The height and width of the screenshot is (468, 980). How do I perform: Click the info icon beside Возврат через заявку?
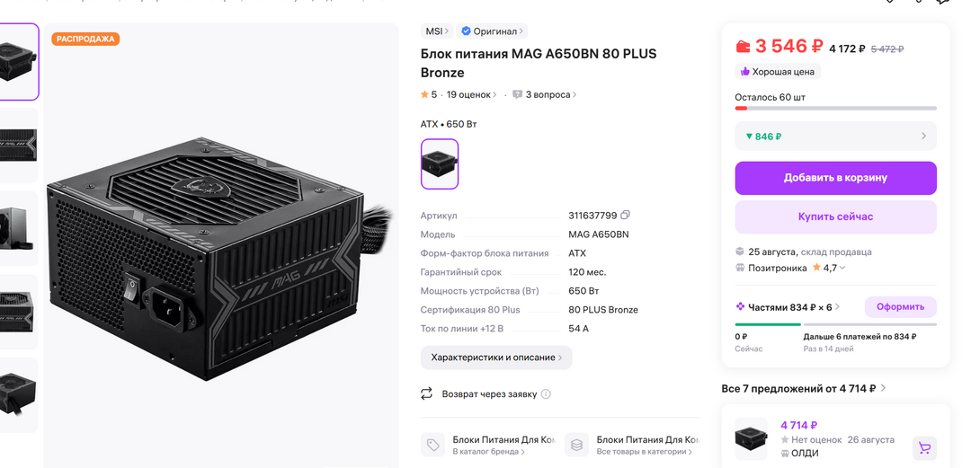(546, 394)
